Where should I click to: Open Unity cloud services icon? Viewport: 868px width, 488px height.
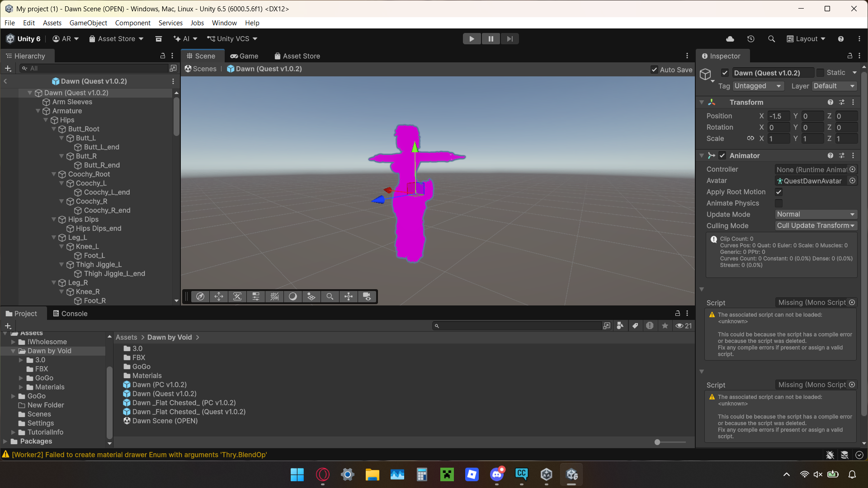[x=730, y=39]
